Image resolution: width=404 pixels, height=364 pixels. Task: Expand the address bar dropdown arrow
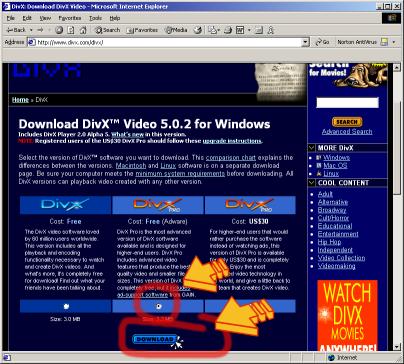[x=305, y=42]
